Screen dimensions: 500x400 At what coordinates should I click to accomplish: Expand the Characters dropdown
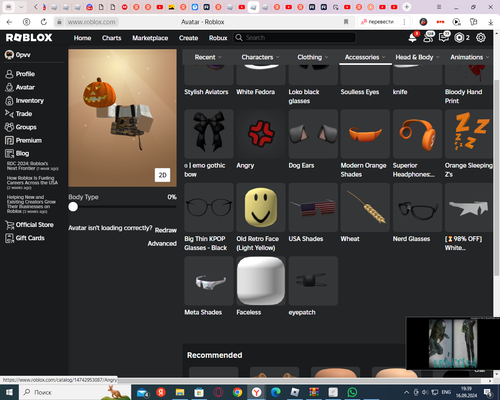(260, 57)
